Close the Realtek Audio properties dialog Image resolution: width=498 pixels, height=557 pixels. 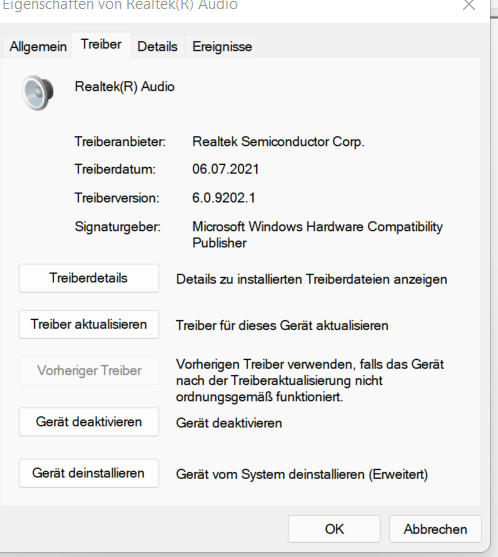(469, 5)
